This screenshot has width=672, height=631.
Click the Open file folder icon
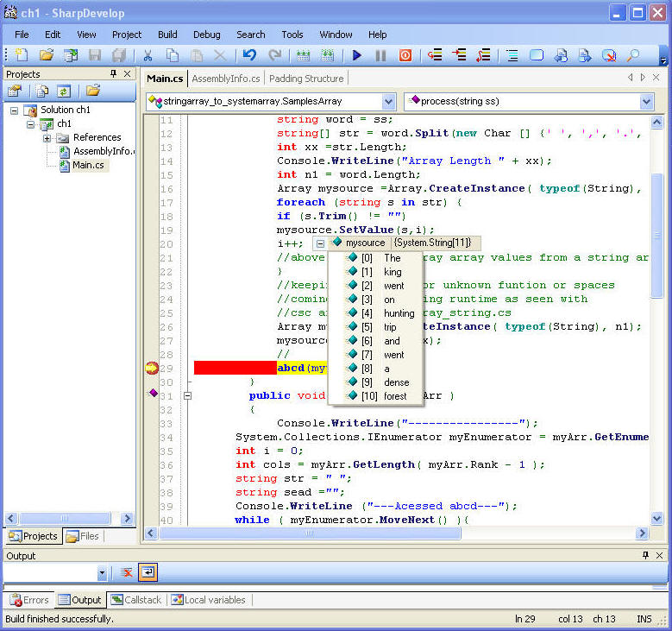47,56
